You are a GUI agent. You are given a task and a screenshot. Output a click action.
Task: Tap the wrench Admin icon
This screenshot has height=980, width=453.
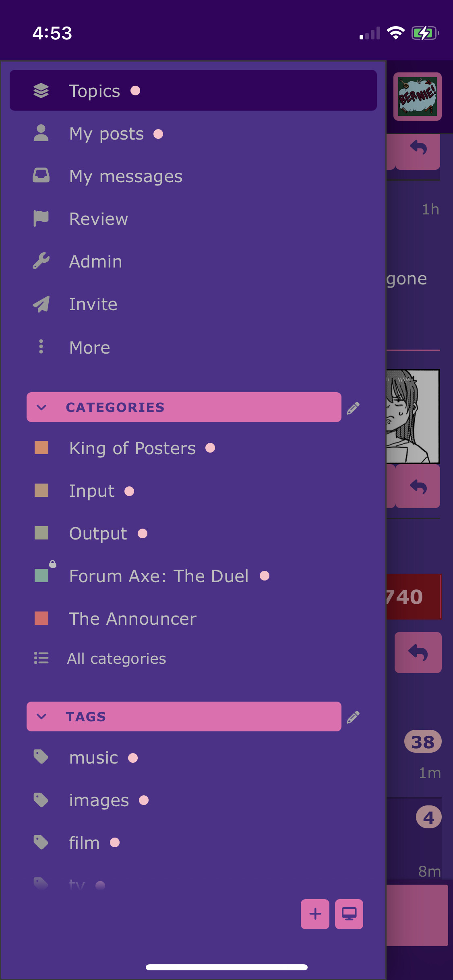[41, 261]
